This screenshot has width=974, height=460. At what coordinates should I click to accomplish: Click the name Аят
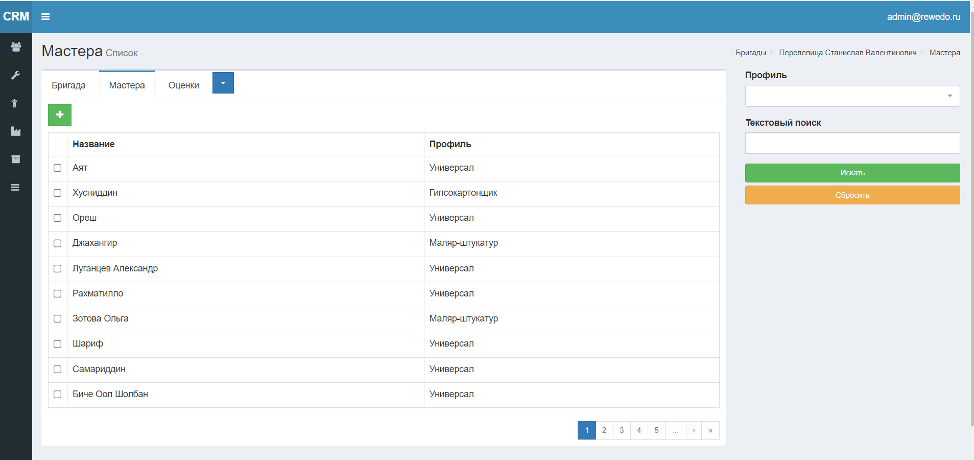pyautogui.click(x=80, y=168)
